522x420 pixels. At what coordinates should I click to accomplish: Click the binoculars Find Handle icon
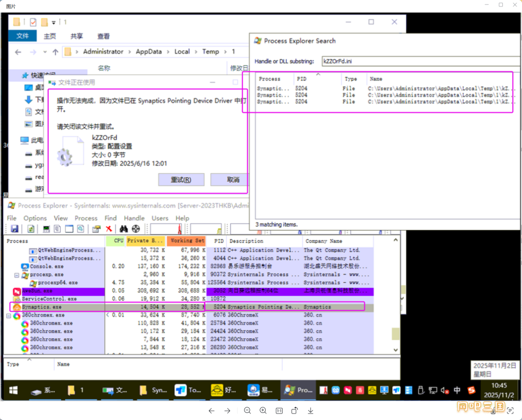[125, 229]
